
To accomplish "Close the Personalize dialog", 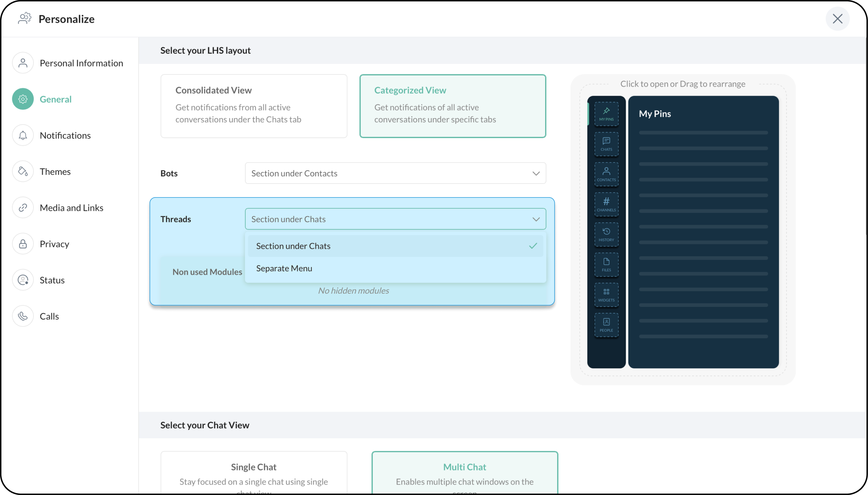I will click(837, 19).
